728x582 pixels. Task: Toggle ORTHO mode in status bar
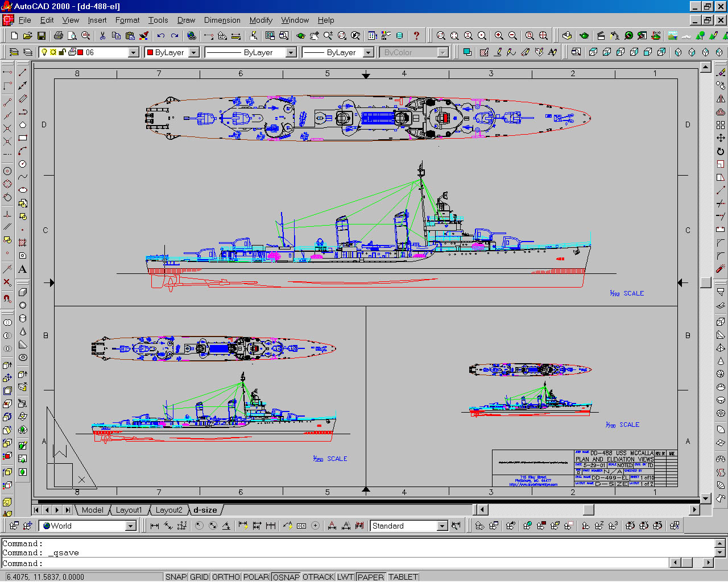[x=226, y=577]
